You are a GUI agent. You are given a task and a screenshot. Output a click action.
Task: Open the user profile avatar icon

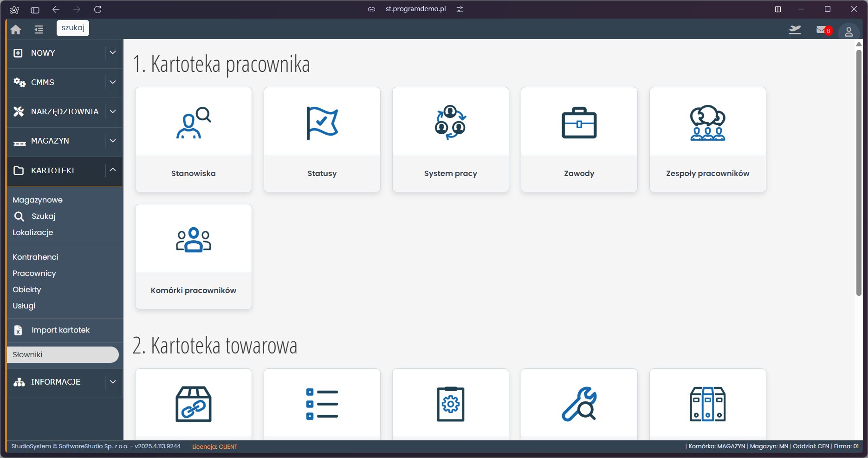(849, 32)
